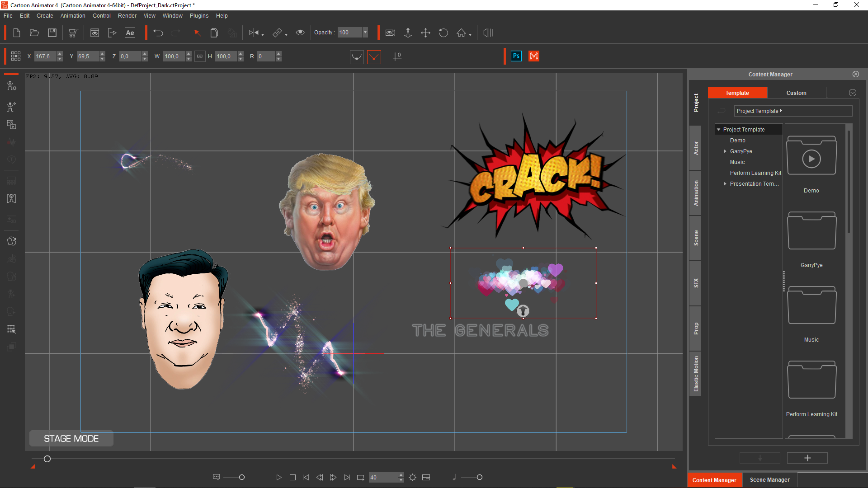The image size is (868, 488).
Task: Save the project with disk icon
Action: (x=52, y=33)
